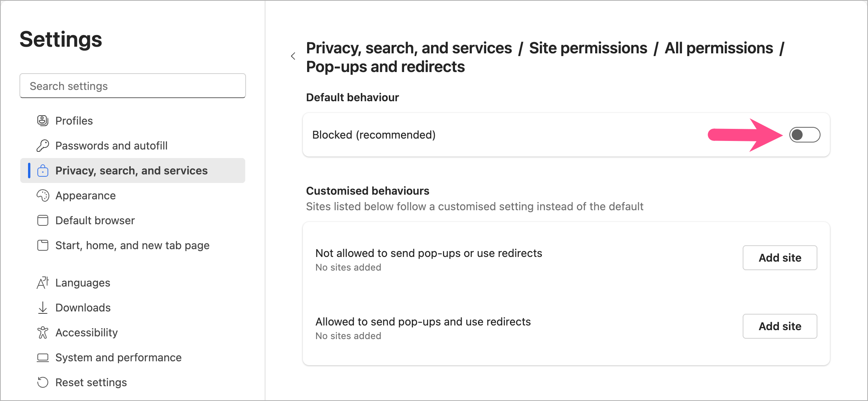
Task: Add site to the not-allowed pop-ups list
Action: (x=780, y=258)
